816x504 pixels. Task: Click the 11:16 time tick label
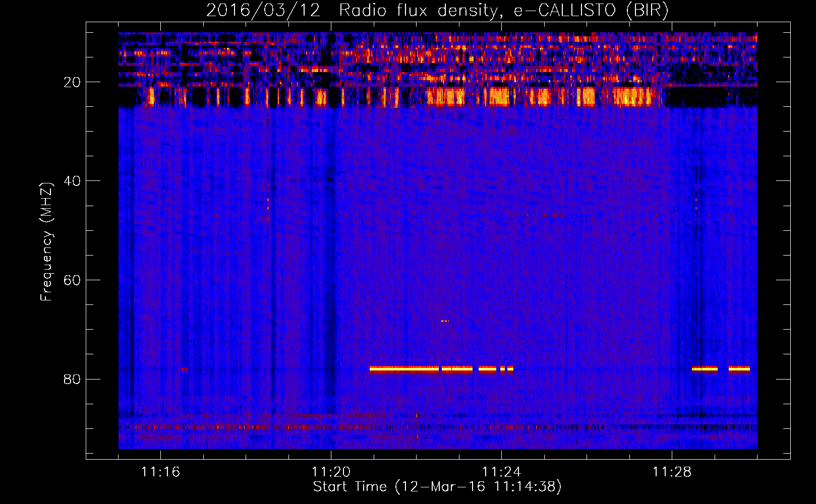160,472
